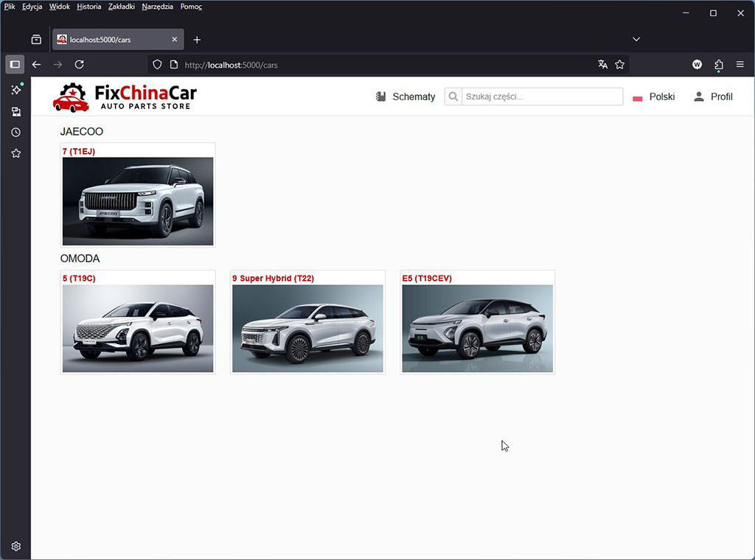Open the settings gear at sidebar bottom
Image resolution: width=755 pixels, height=560 pixels.
(15, 546)
